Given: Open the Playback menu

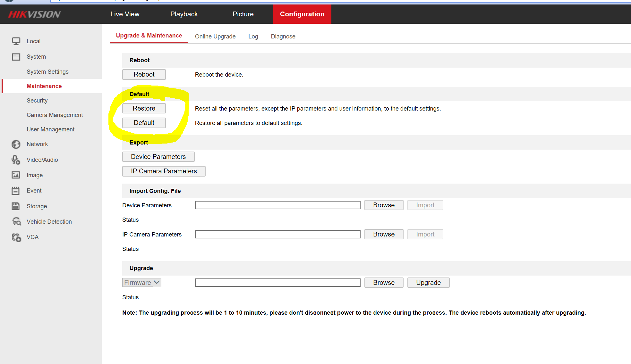Looking at the screenshot, I should tap(184, 14).
